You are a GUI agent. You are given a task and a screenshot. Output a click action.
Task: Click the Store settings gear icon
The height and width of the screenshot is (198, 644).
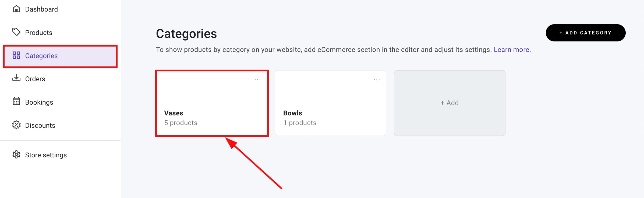click(17, 155)
